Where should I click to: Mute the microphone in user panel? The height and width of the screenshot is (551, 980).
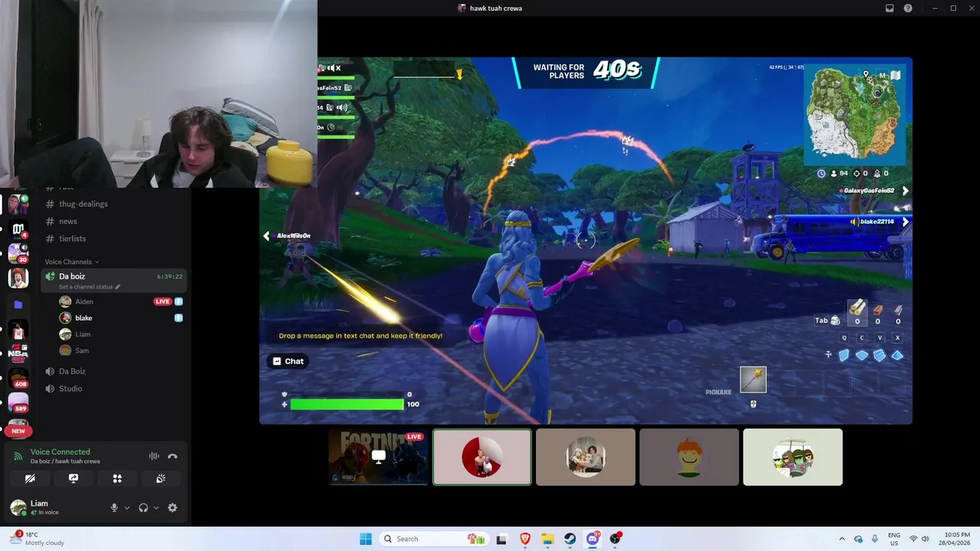114,507
